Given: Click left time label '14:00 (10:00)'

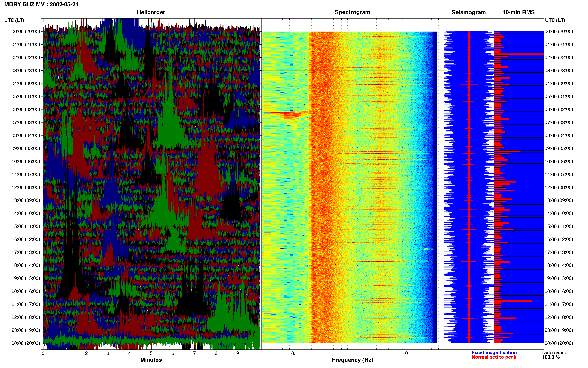Looking at the screenshot, I should [26, 213].
